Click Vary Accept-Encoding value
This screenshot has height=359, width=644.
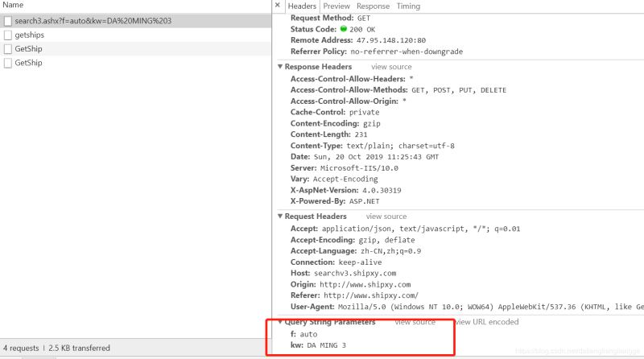pyautogui.click(x=345, y=179)
